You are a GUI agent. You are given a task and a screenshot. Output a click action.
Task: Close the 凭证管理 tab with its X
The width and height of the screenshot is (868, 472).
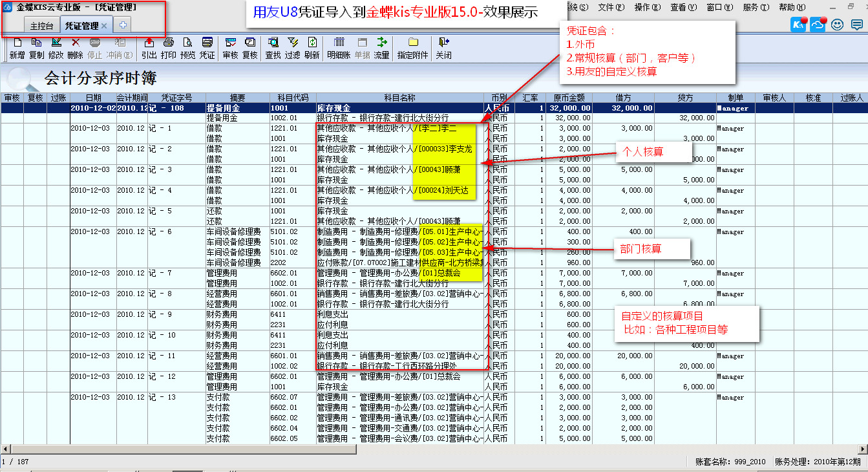click(x=104, y=26)
